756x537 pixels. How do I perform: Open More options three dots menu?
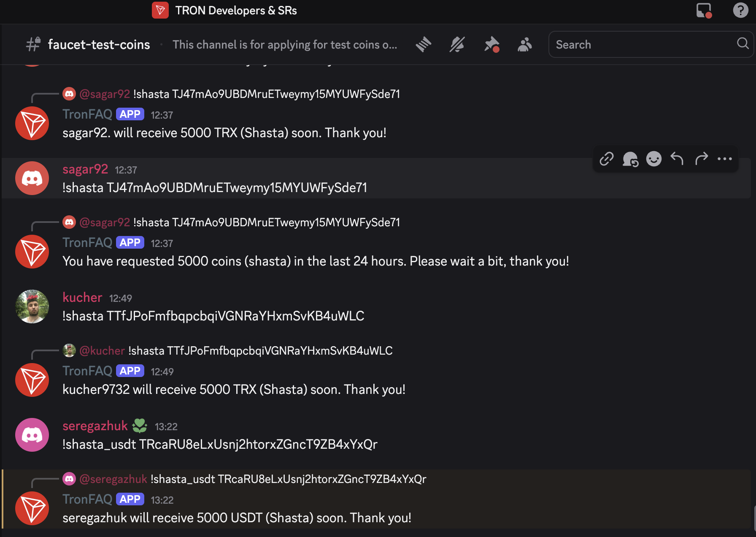click(x=725, y=159)
